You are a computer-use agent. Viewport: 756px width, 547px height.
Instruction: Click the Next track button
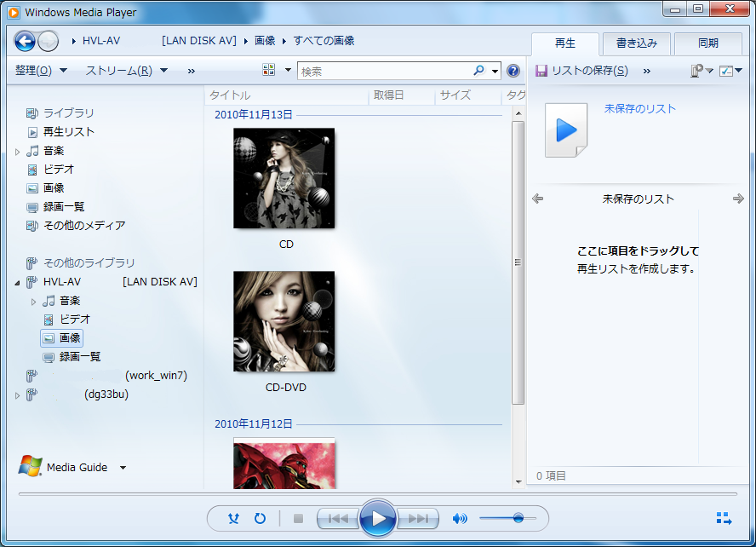[417, 519]
